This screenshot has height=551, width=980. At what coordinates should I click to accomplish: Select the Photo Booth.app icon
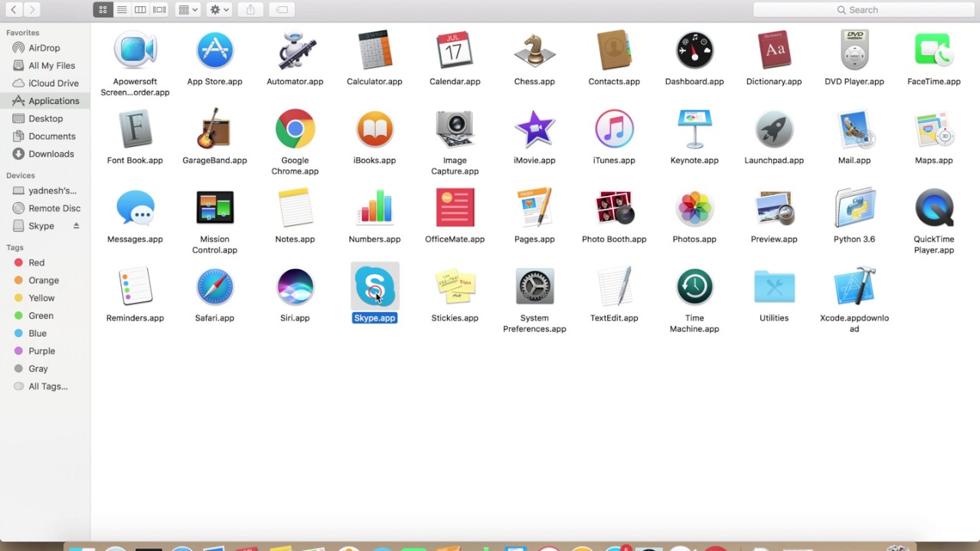click(x=614, y=208)
